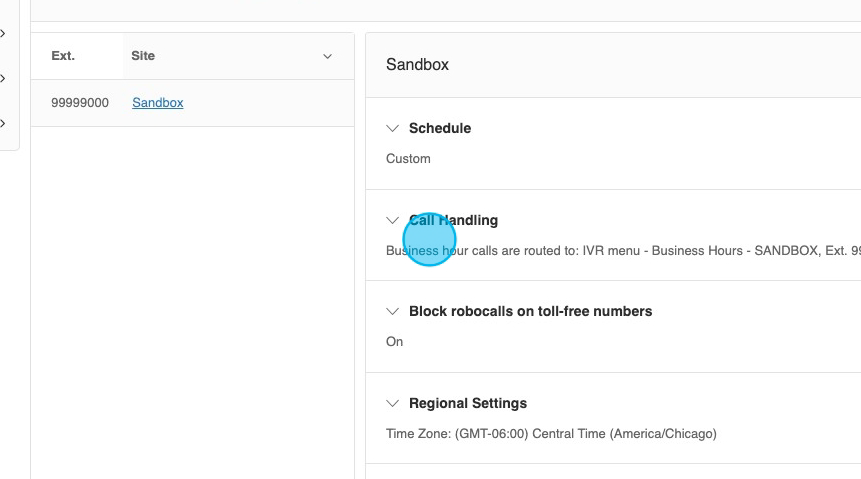Select extension number 99999000 cell
This screenshot has width=861, height=479.
[x=80, y=103]
